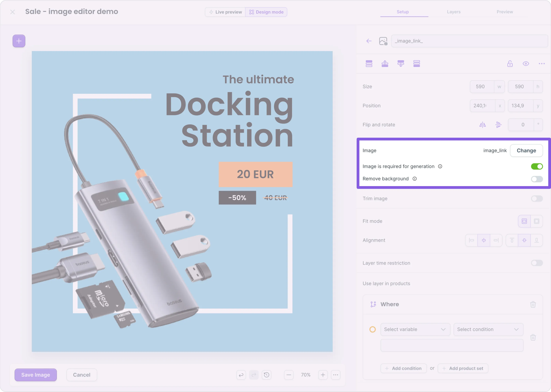Screen dimensions: 551x392
Task: Open the Select variable dropdown
Action: point(415,329)
